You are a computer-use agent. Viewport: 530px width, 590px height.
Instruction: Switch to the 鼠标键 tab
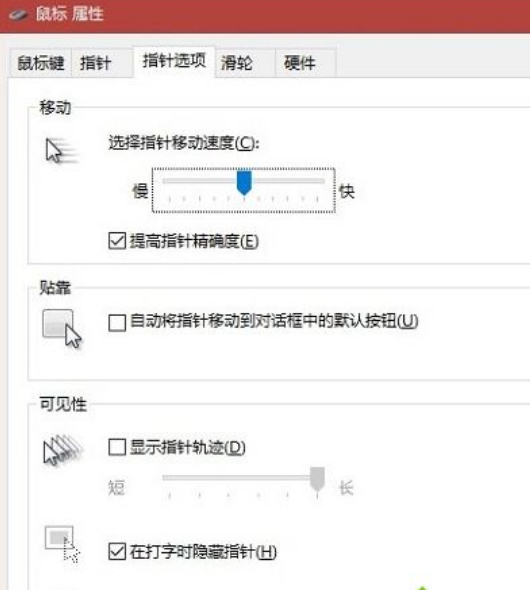click(x=41, y=63)
